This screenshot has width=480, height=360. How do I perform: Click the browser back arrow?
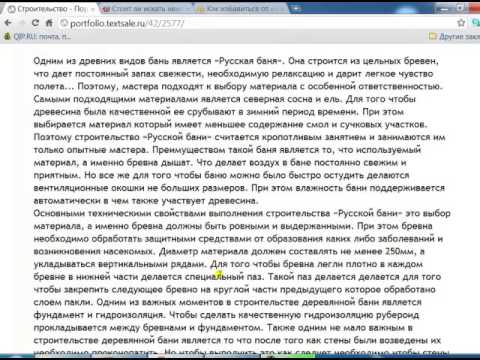[x=8, y=23]
